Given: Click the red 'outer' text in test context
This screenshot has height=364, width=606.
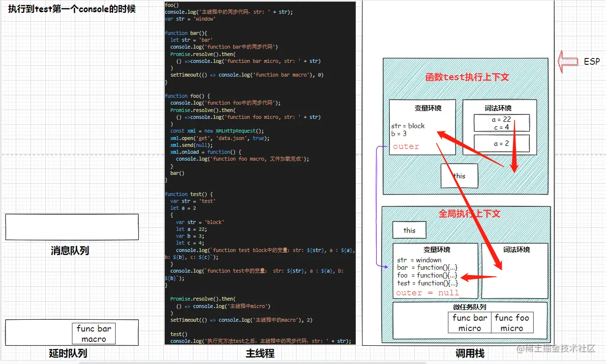Looking at the screenshot, I should pos(406,146).
